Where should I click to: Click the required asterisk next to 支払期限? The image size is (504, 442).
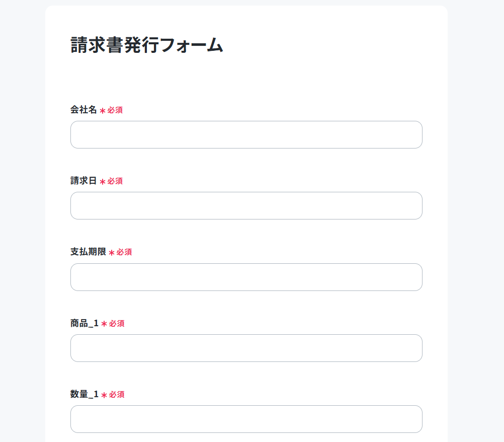click(112, 253)
